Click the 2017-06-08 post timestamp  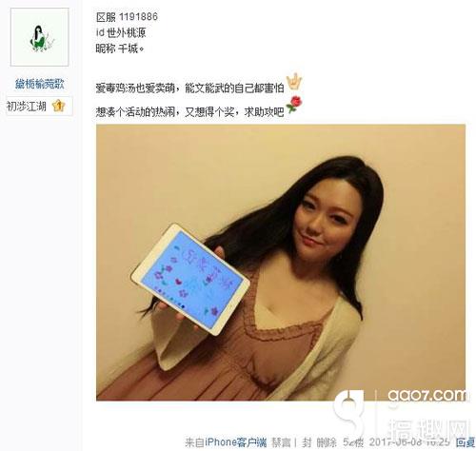[x=409, y=442]
